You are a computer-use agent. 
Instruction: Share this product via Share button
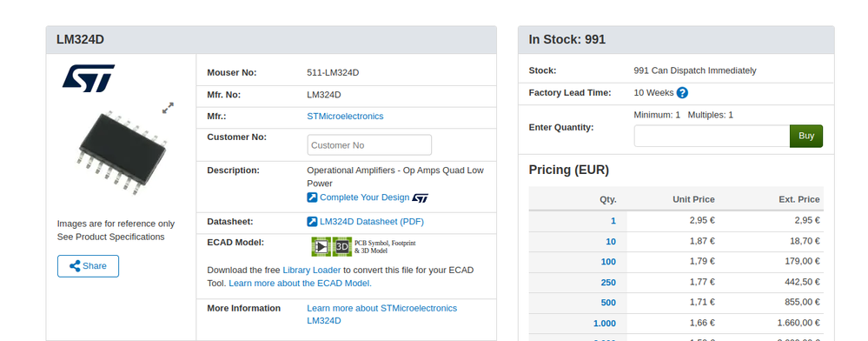pyautogui.click(x=88, y=266)
